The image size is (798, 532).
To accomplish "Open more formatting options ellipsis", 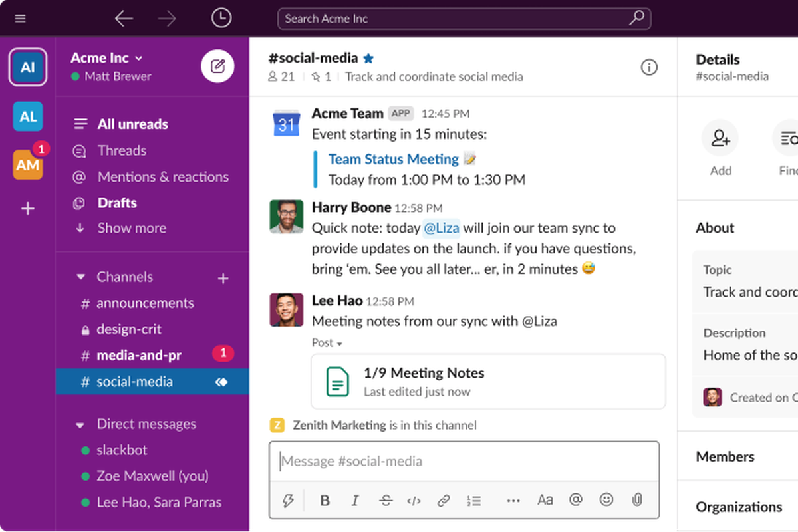I will tap(513, 501).
